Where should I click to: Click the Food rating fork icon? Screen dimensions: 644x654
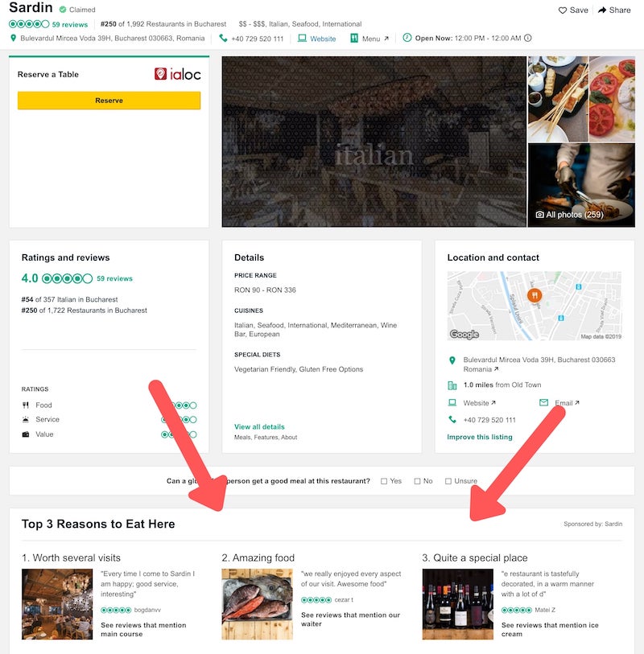click(x=26, y=405)
